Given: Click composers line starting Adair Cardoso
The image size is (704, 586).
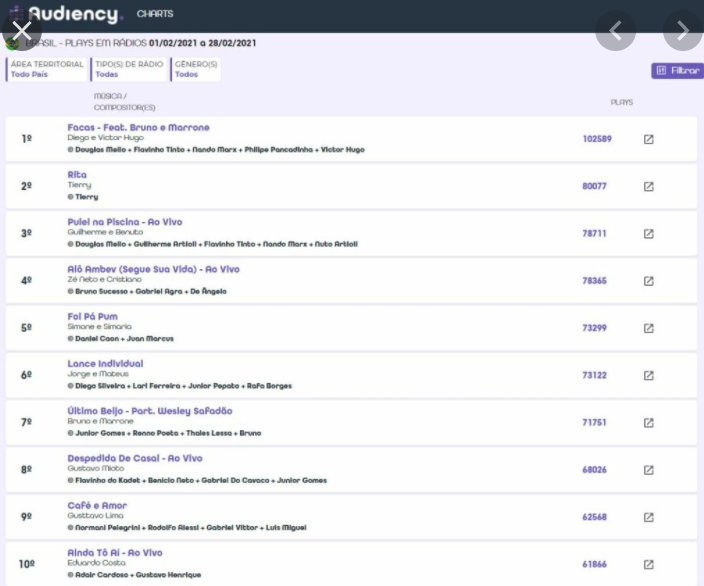Looking at the screenshot, I should pyautogui.click(x=134, y=575).
